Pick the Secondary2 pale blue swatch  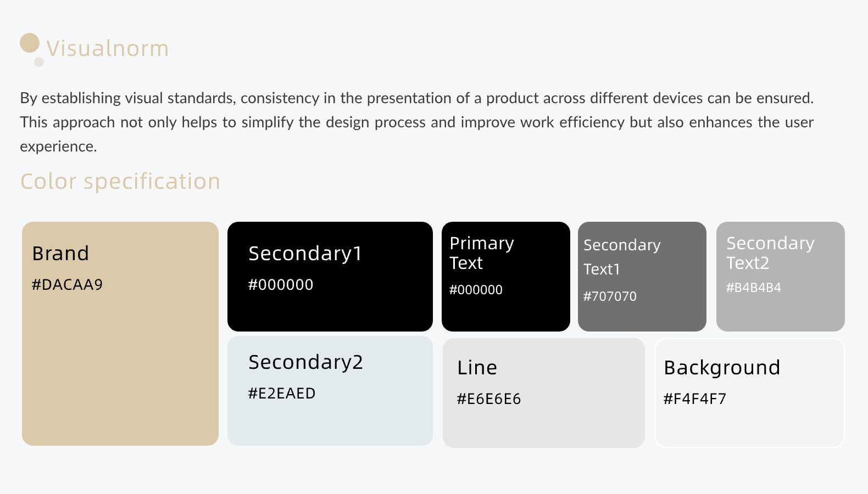pyautogui.click(x=330, y=420)
